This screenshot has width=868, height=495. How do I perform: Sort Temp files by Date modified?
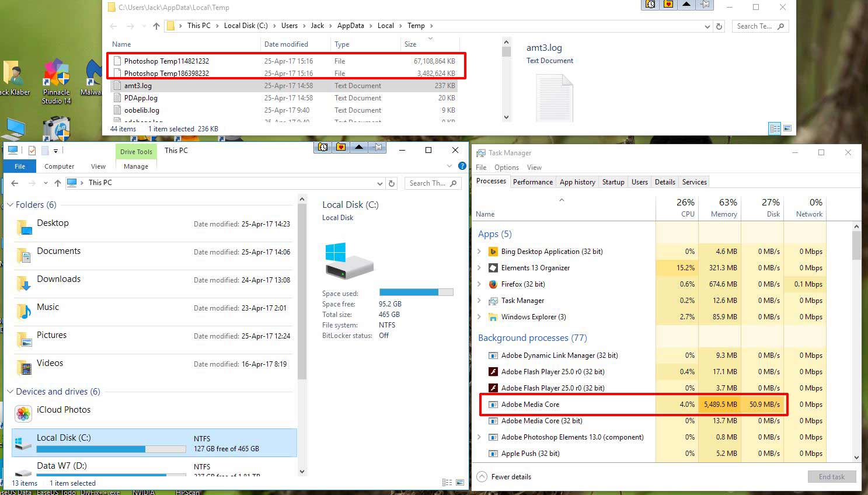click(295, 44)
